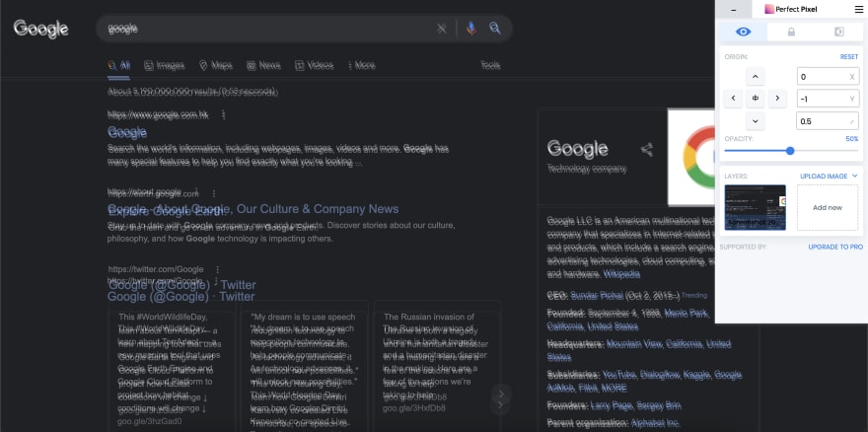Toggle the invert colors overlay icon
Screen dimensions: 868x432
point(838,32)
